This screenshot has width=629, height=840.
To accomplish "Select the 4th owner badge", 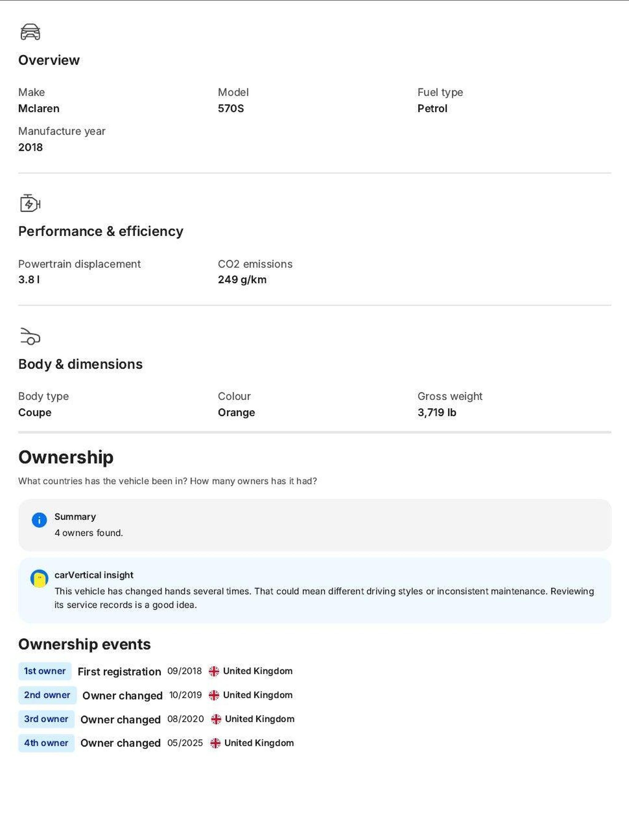I will 46,743.
